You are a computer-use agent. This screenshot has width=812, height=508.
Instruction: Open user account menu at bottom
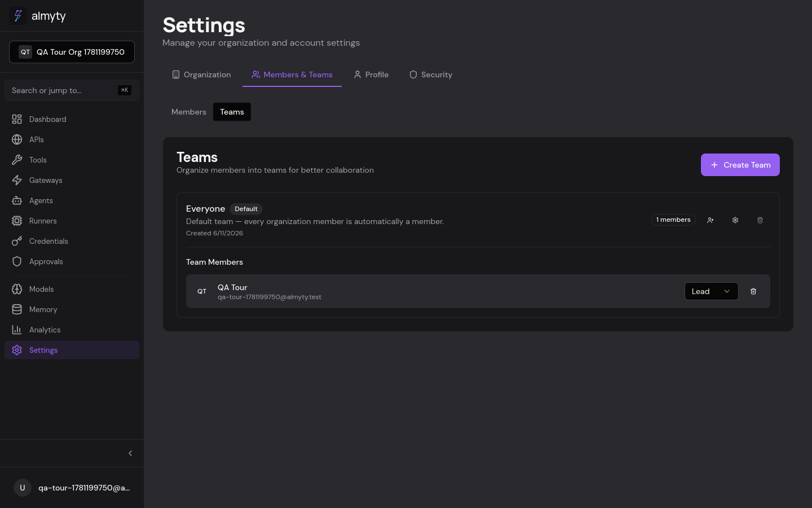(72, 488)
